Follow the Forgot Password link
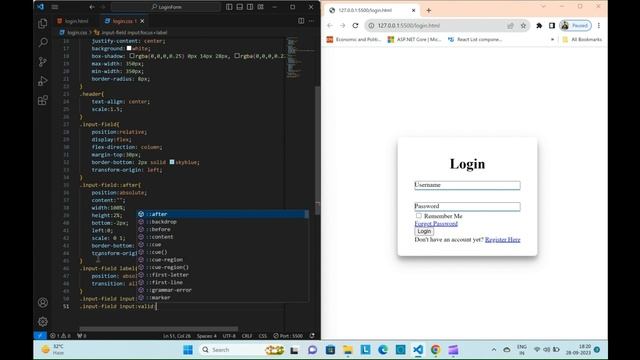This screenshot has height=360, width=640. pyautogui.click(x=436, y=224)
